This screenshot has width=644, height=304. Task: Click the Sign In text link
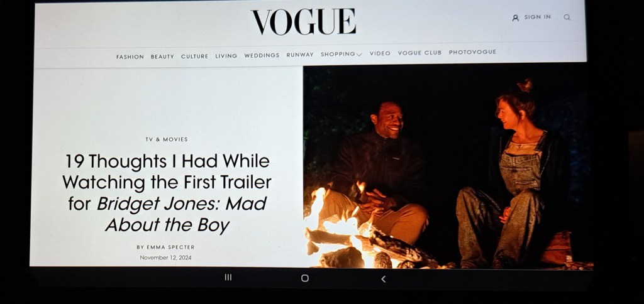point(537,17)
